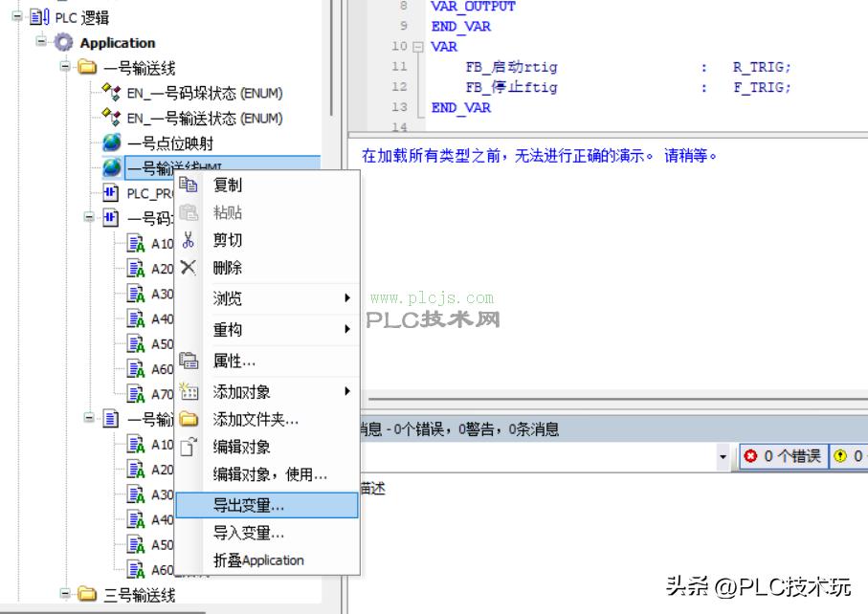Click the Cut (剪切) scissors icon

click(189, 239)
